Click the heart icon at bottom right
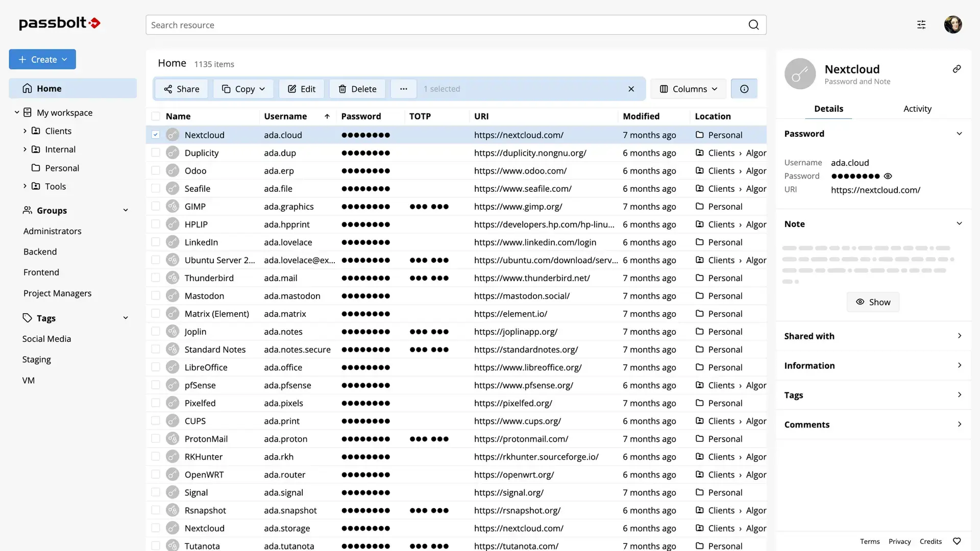 [957, 541]
